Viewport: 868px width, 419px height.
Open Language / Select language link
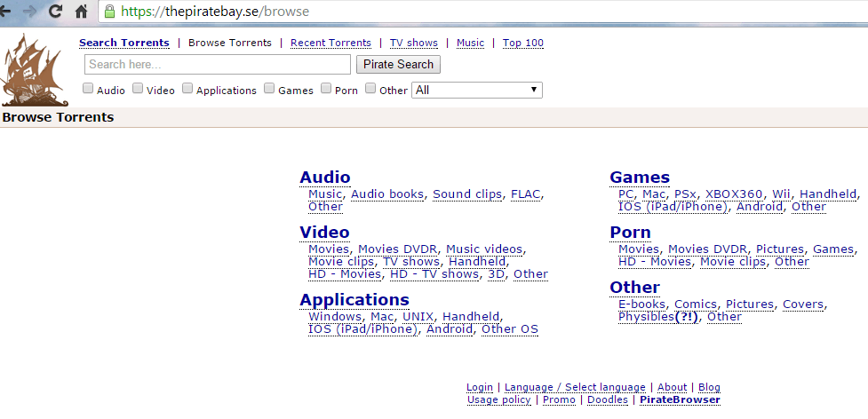point(575,388)
